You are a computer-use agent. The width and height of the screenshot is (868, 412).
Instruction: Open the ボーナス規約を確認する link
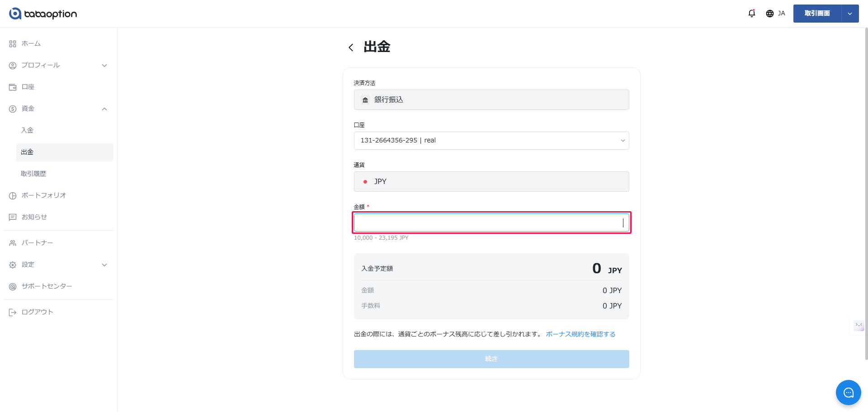click(x=580, y=334)
